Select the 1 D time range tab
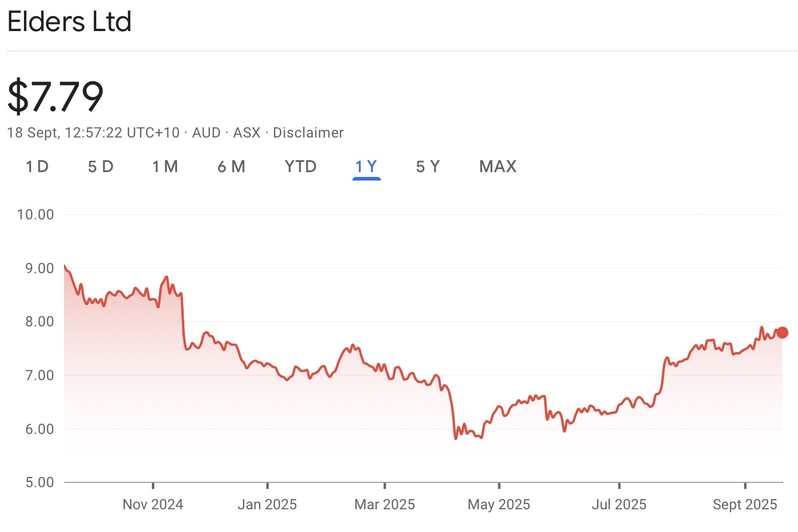 coord(37,166)
